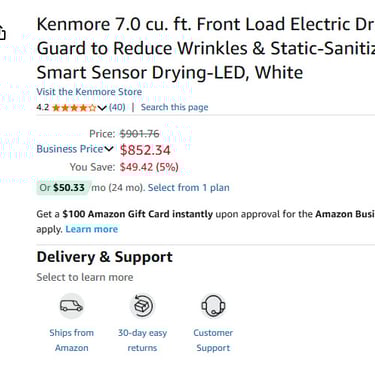Click Search this page link
Viewport: 375px width, 366px height.
[174, 107]
